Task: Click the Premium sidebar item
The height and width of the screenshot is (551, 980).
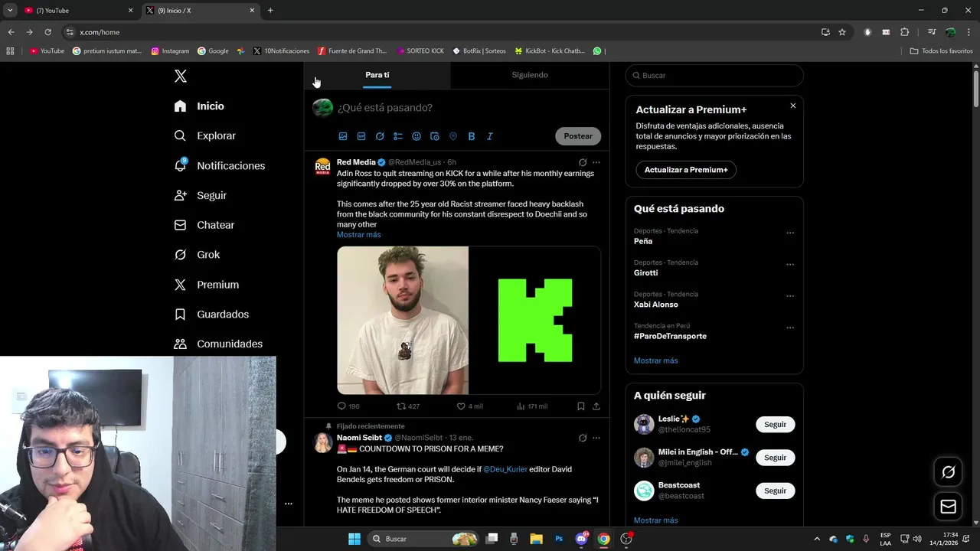Action: (x=206, y=285)
